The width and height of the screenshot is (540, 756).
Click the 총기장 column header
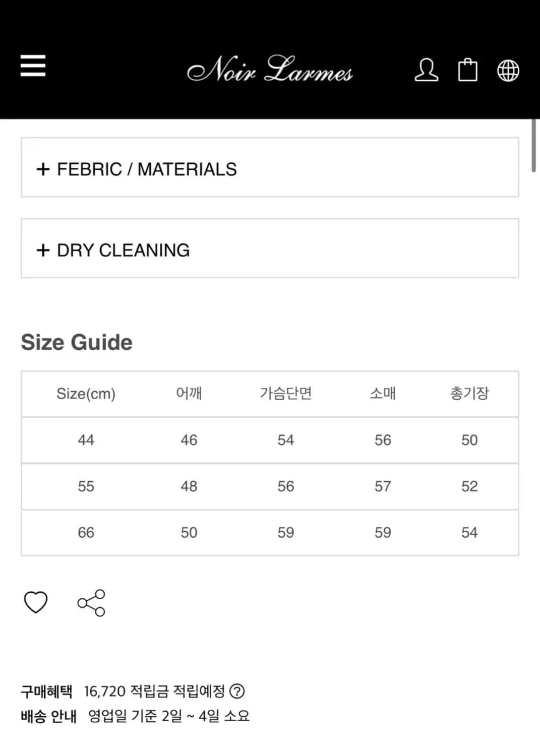click(x=469, y=394)
